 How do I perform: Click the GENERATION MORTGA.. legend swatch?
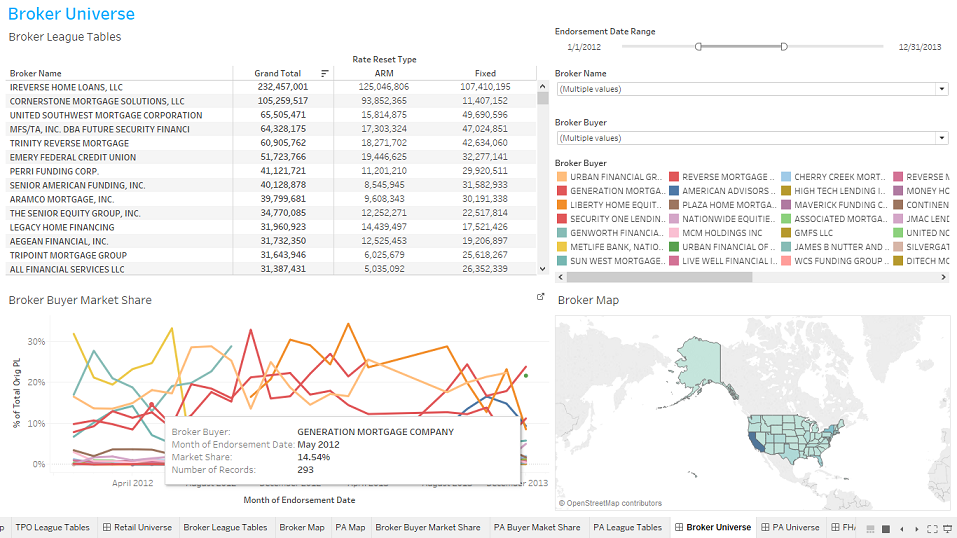tap(562, 191)
